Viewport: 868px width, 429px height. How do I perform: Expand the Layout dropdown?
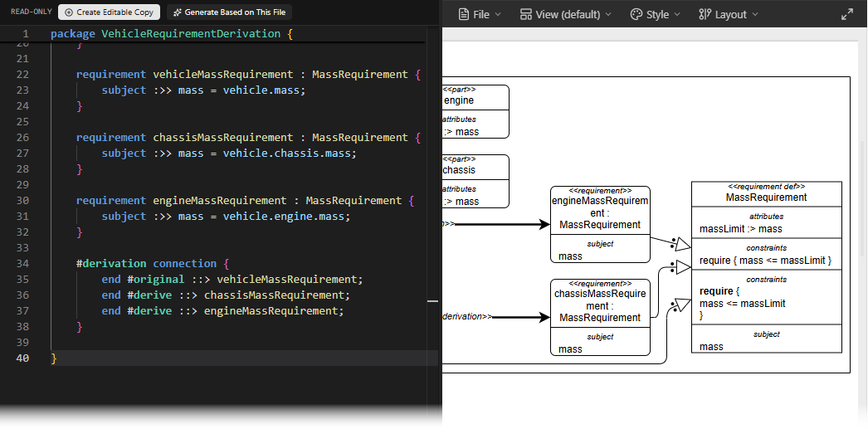[x=729, y=14]
